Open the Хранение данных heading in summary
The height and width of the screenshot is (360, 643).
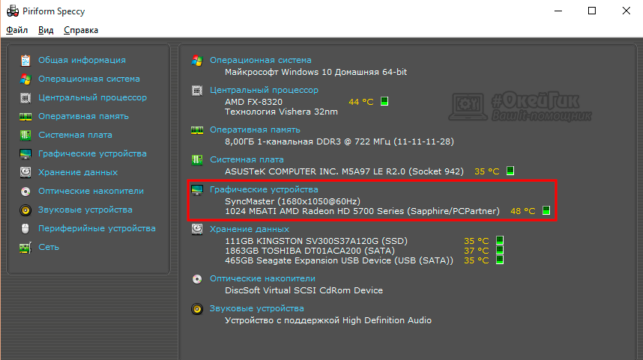pyautogui.click(x=249, y=229)
